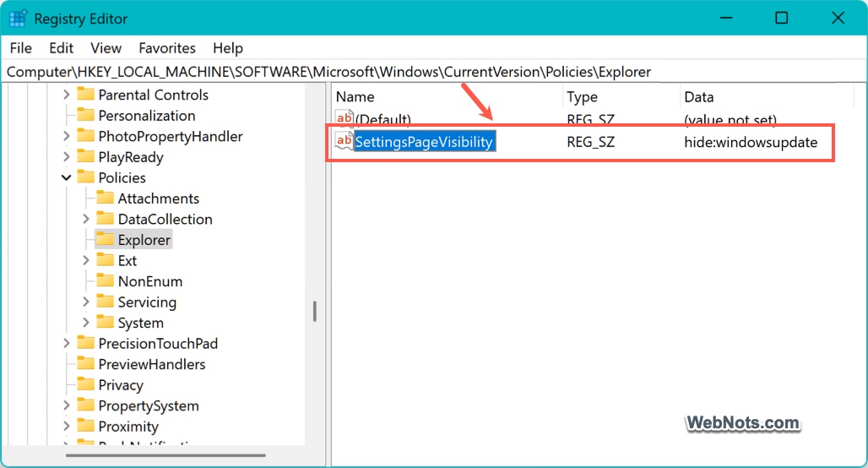Image resolution: width=868 pixels, height=468 pixels.
Task: Click the tree pane vertical scrollbar thumb
Action: tap(314, 311)
